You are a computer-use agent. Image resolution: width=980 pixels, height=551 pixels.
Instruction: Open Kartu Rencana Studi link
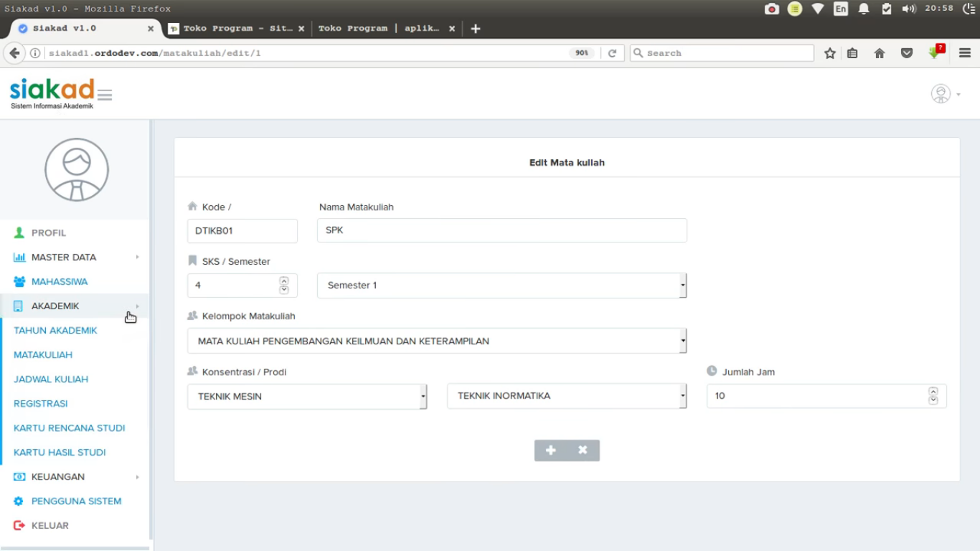coord(69,428)
